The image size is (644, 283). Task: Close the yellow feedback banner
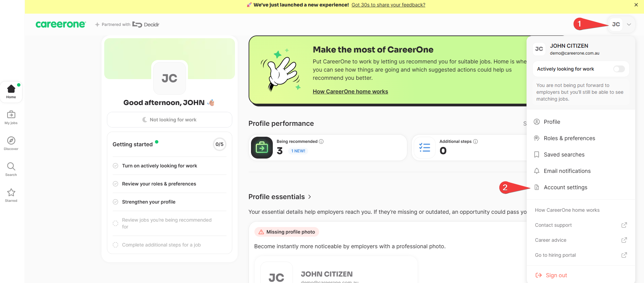pyautogui.click(x=636, y=5)
